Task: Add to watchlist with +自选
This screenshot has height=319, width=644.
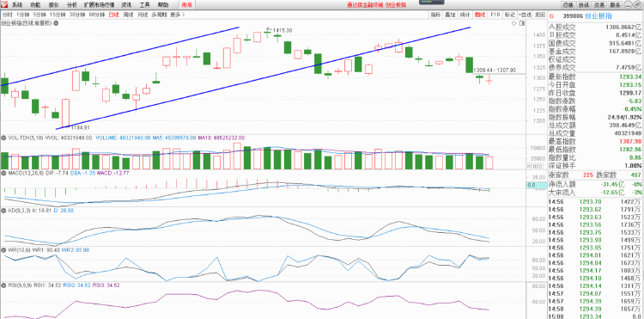Action: [x=525, y=15]
